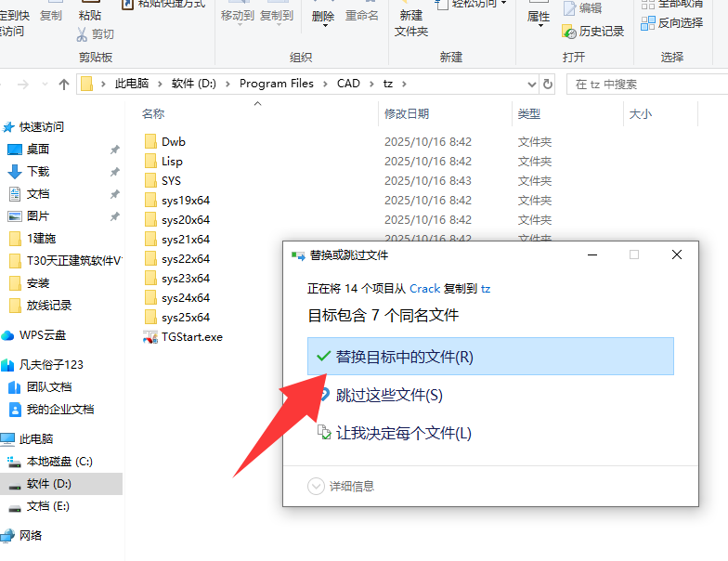Screen dimensions: 728x561
Task: Click the 剪切 scissors icon in ribbon
Action: (x=84, y=34)
